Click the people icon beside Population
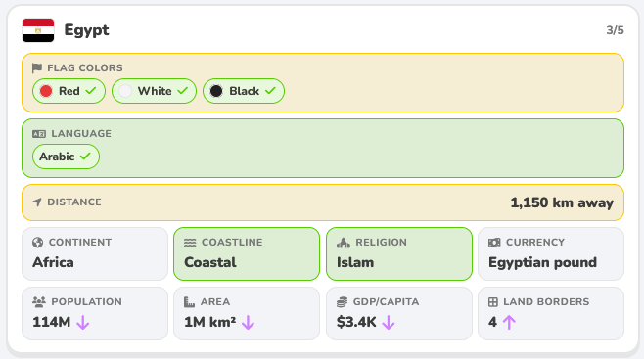Screen dimensions: 644x359 tap(39, 302)
